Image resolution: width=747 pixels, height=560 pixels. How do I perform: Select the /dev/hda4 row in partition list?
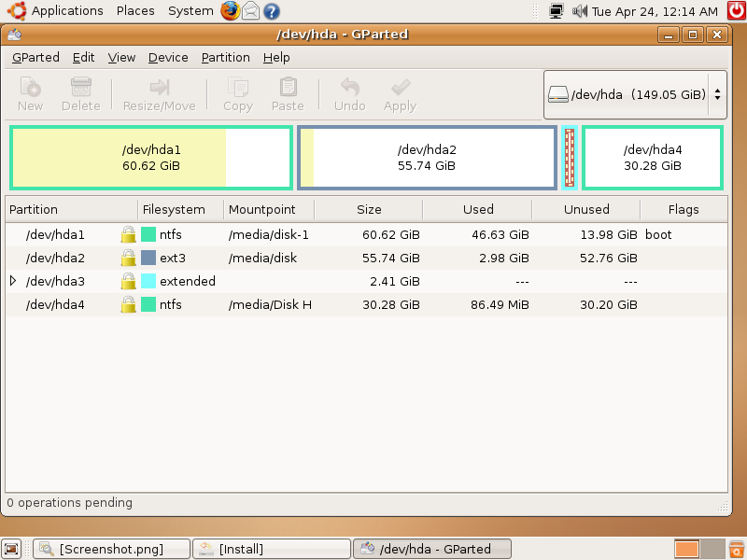tap(366, 304)
